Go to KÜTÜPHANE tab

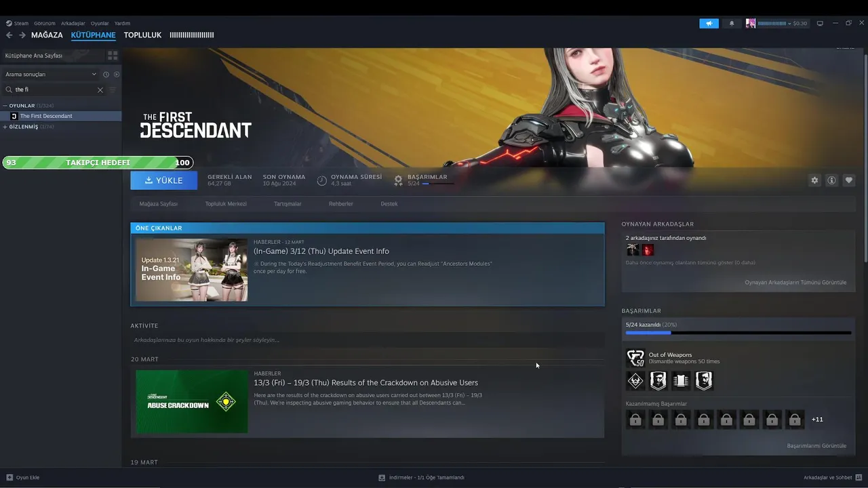[93, 35]
